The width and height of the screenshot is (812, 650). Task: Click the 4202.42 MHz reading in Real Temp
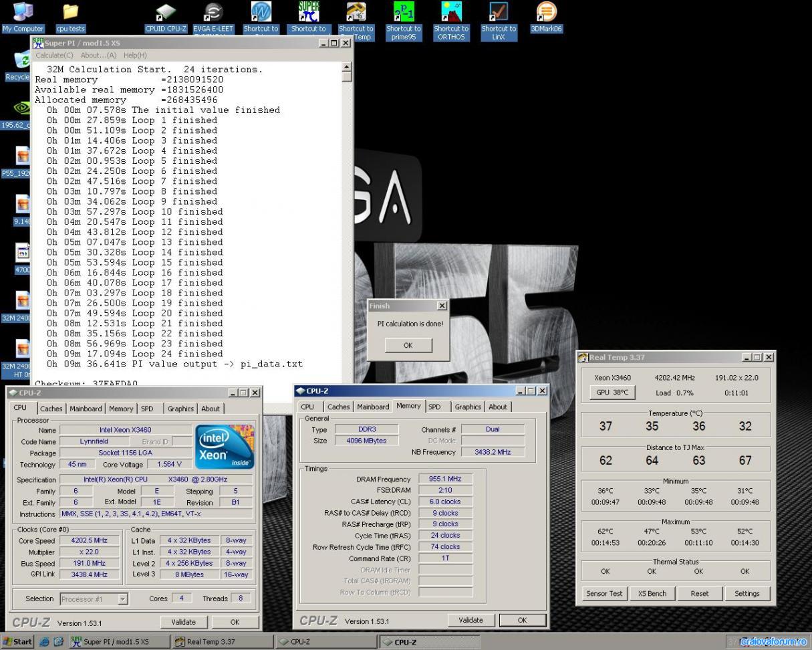click(675, 378)
